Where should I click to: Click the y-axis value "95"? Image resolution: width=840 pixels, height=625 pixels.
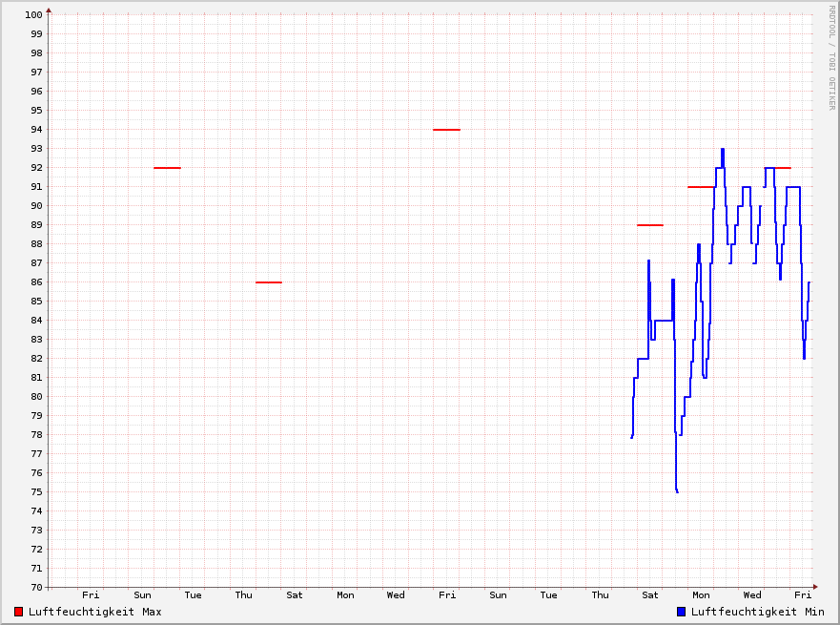(x=36, y=111)
